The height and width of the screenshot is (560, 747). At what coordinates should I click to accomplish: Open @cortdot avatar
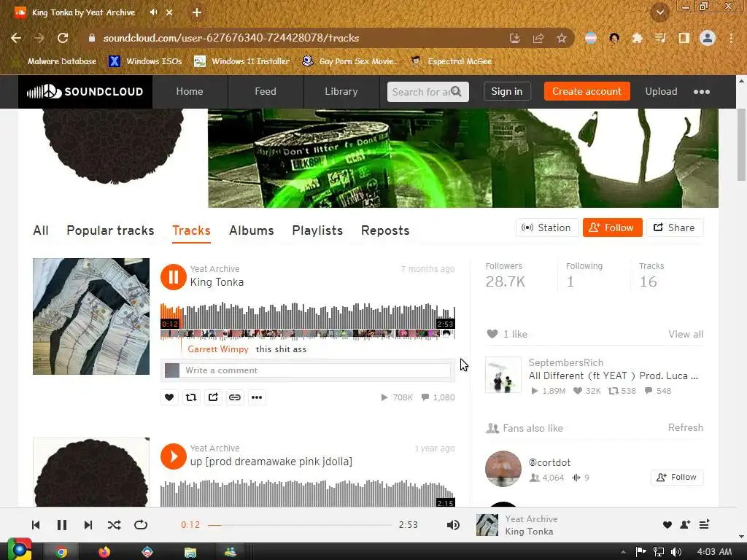(x=503, y=469)
